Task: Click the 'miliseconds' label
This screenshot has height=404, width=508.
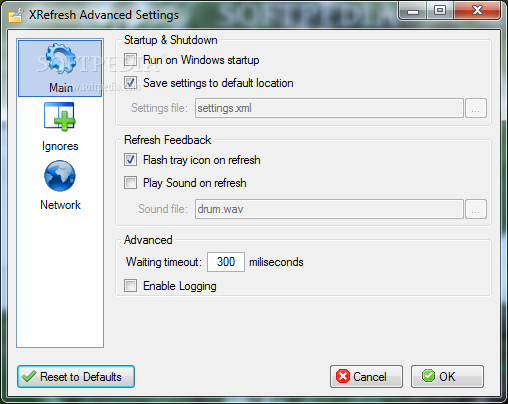Action: [x=276, y=262]
